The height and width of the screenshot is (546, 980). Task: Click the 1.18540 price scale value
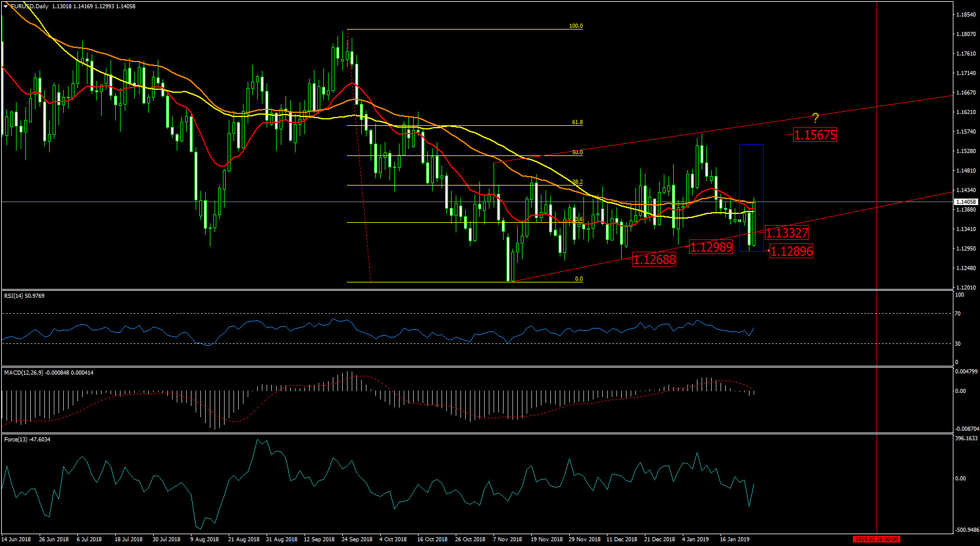tap(966, 14)
